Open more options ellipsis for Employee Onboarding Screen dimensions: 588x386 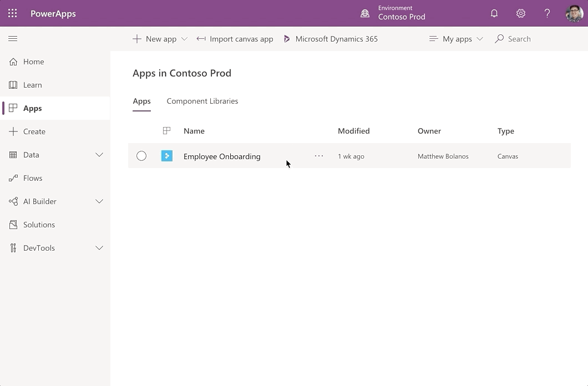pyautogui.click(x=319, y=156)
